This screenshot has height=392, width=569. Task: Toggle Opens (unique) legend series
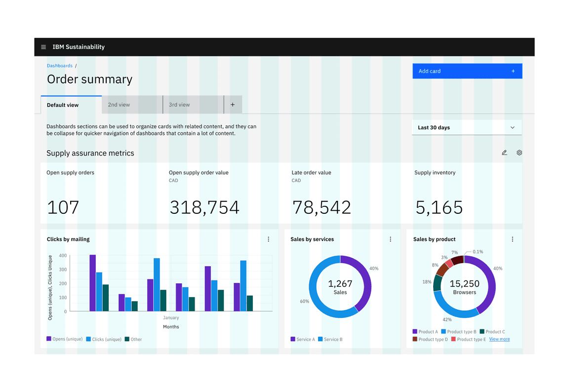pyautogui.click(x=65, y=339)
